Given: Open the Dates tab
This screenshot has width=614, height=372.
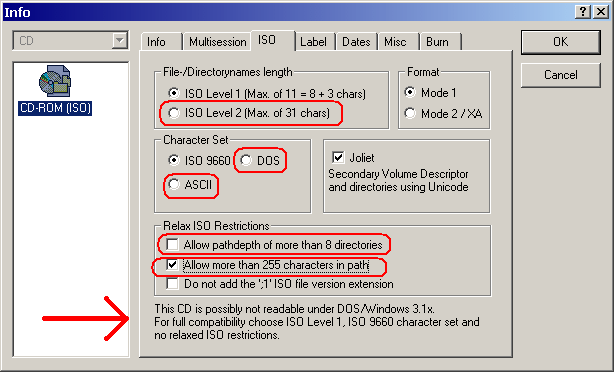Looking at the screenshot, I should [356, 42].
